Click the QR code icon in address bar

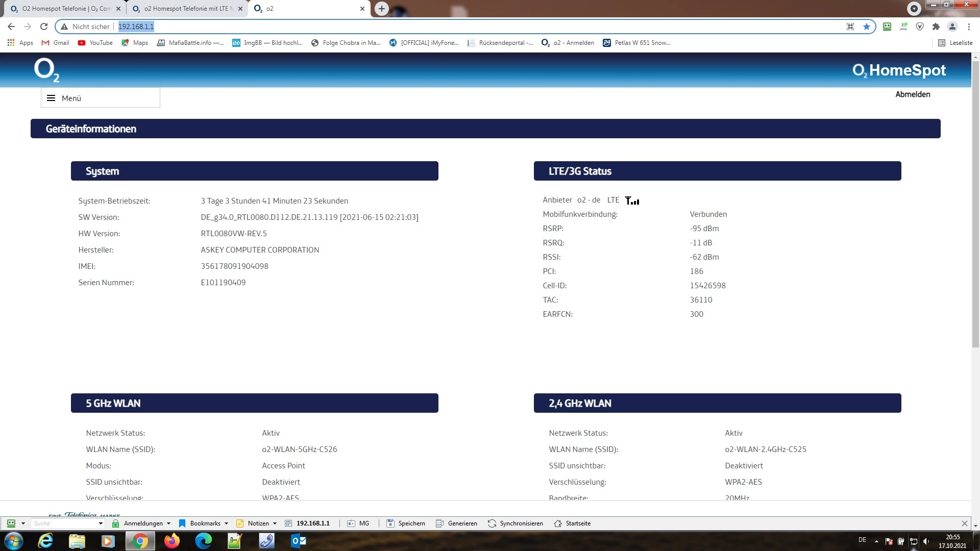[x=850, y=27]
